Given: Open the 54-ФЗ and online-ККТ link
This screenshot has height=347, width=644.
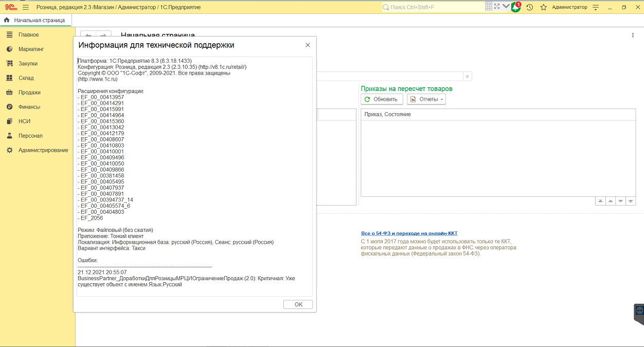Looking at the screenshot, I should pos(409,233).
